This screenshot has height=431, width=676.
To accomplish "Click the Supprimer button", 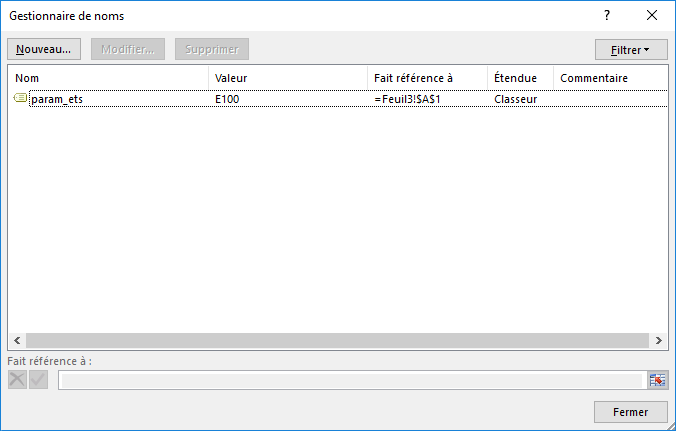I will pos(212,49).
